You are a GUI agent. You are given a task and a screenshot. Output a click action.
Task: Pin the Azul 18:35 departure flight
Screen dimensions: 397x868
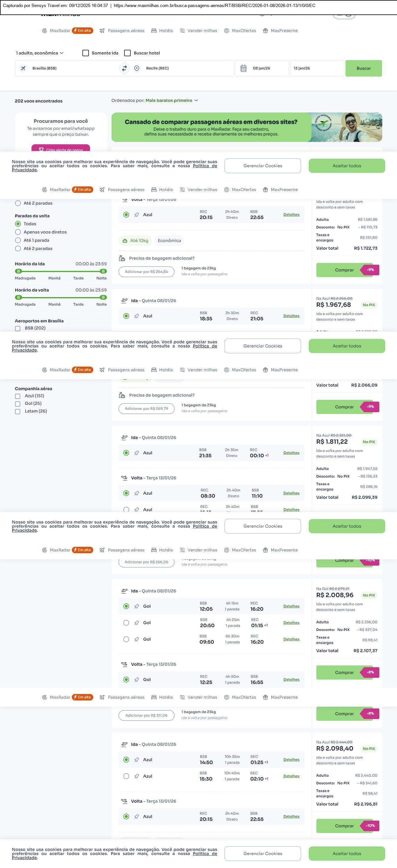[137, 316]
